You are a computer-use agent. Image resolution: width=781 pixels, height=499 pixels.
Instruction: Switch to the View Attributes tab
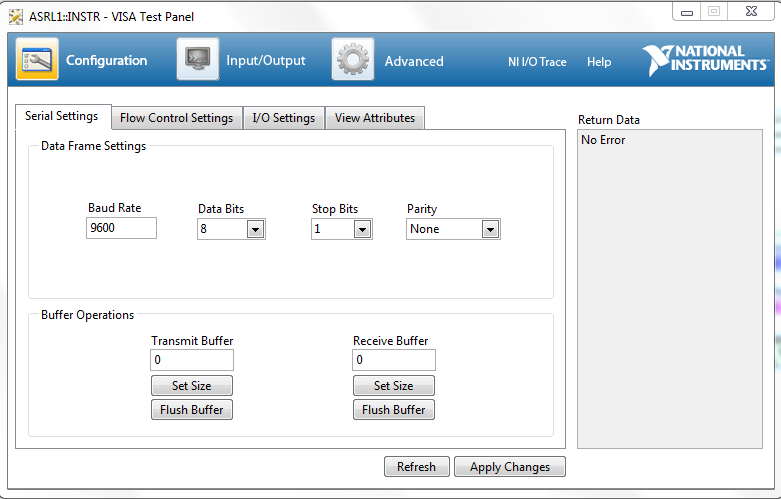pyautogui.click(x=375, y=118)
